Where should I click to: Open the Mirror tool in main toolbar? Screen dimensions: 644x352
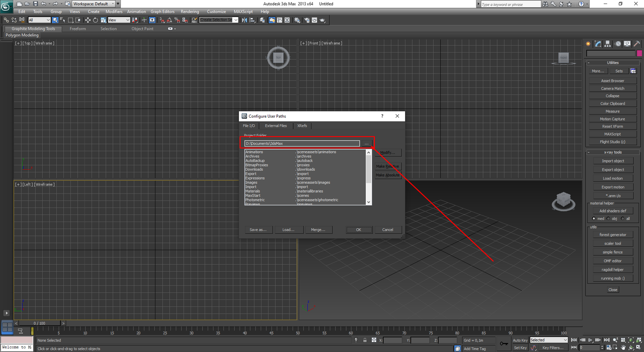[x=244, y=20]
